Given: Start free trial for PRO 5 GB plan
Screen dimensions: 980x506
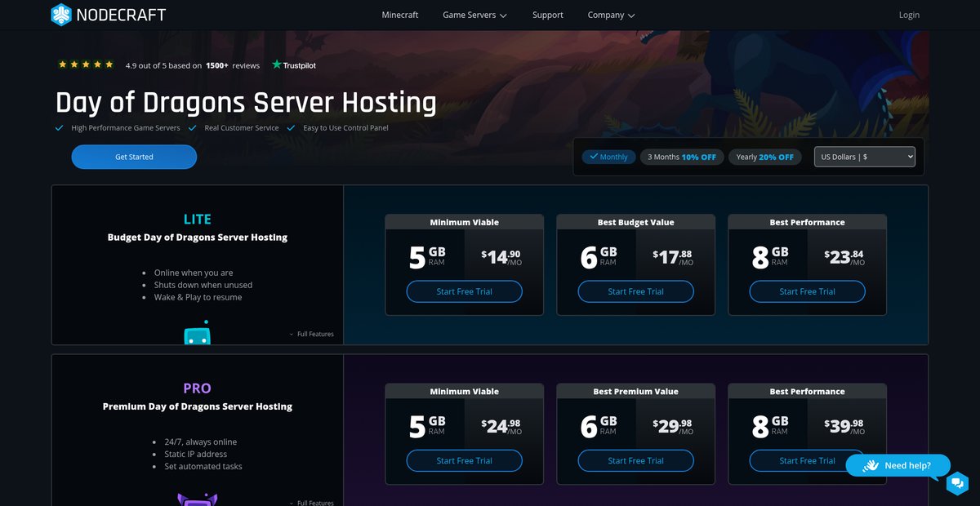Looking at the screenshot, I should (464, 460).
